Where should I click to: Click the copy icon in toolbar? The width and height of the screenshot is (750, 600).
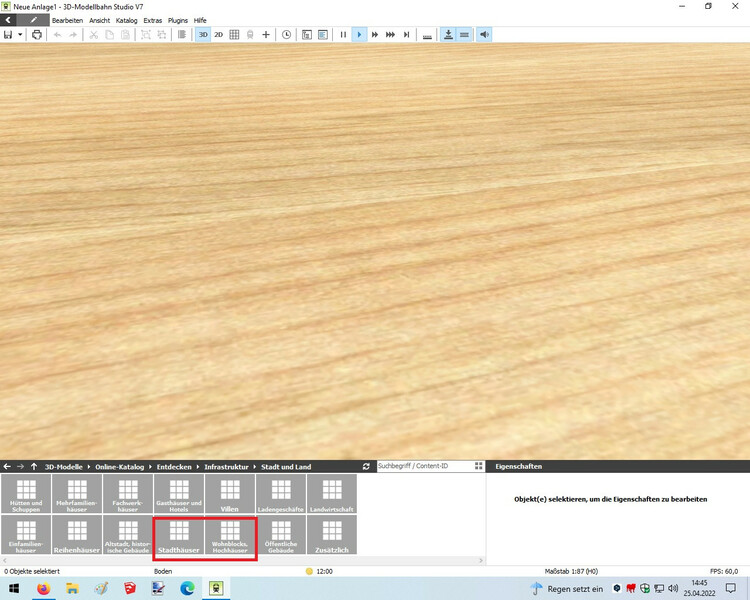click(110, 34)
